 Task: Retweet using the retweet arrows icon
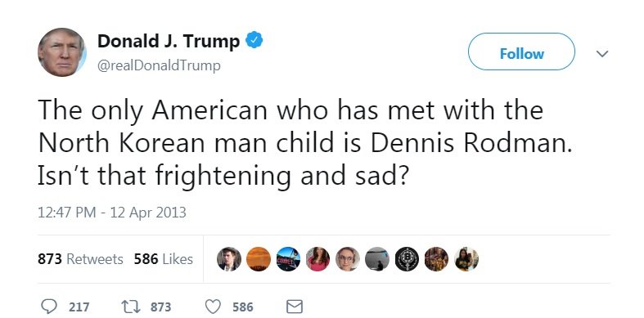130,307
